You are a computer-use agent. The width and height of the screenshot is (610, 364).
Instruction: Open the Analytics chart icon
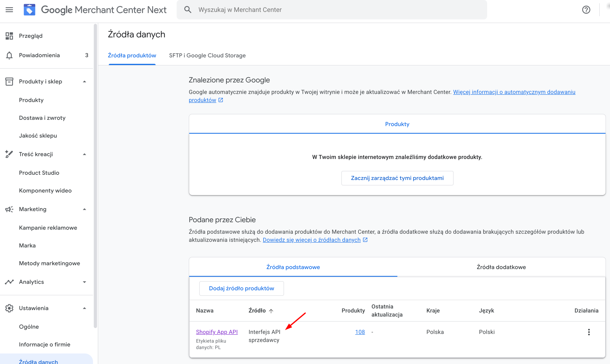pyautogui.click(x=9, y=282)
